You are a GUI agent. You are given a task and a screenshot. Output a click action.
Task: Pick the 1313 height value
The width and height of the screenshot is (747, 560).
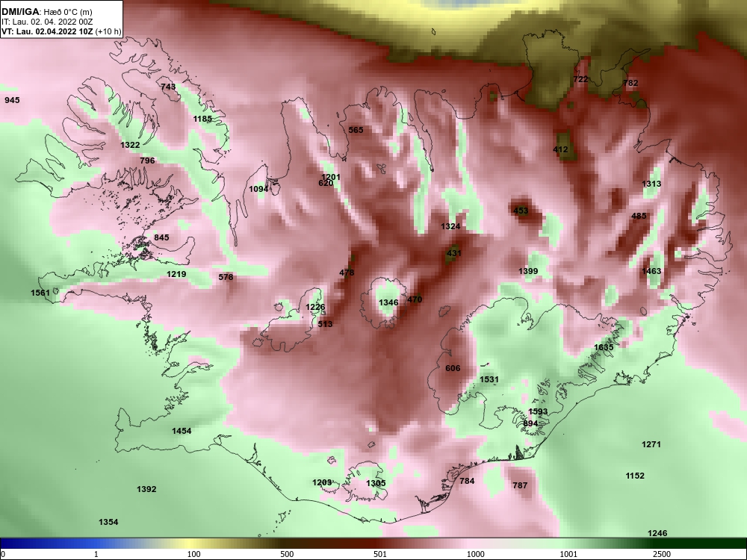point(651,184)
